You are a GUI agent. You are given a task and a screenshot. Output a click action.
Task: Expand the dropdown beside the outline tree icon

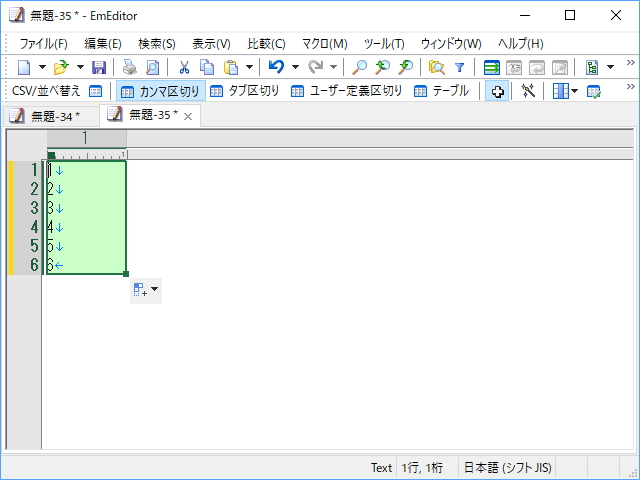(610, 67)
